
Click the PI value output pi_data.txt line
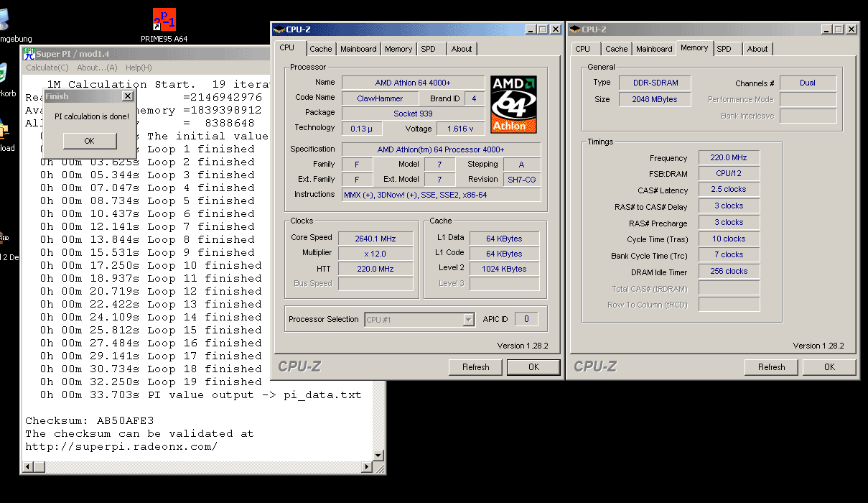pos(201,394)
